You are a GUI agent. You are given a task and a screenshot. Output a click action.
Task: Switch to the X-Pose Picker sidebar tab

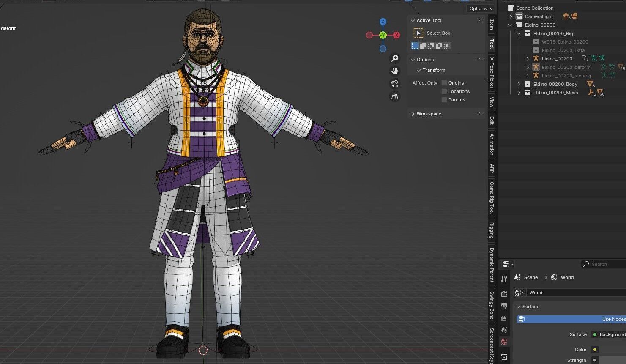(492, 72)
